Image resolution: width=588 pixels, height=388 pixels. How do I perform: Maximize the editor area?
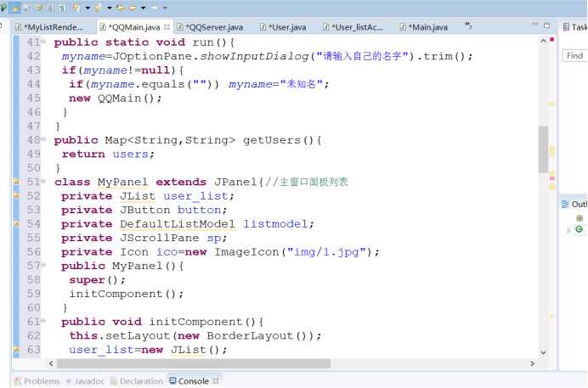(546, 25)
